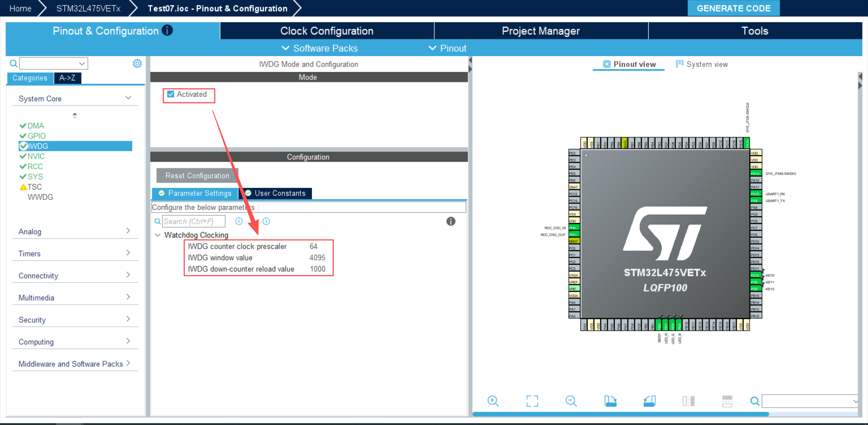Switch to System view
The width and height of the screenshot is (868, 425).
pos(702,64)
